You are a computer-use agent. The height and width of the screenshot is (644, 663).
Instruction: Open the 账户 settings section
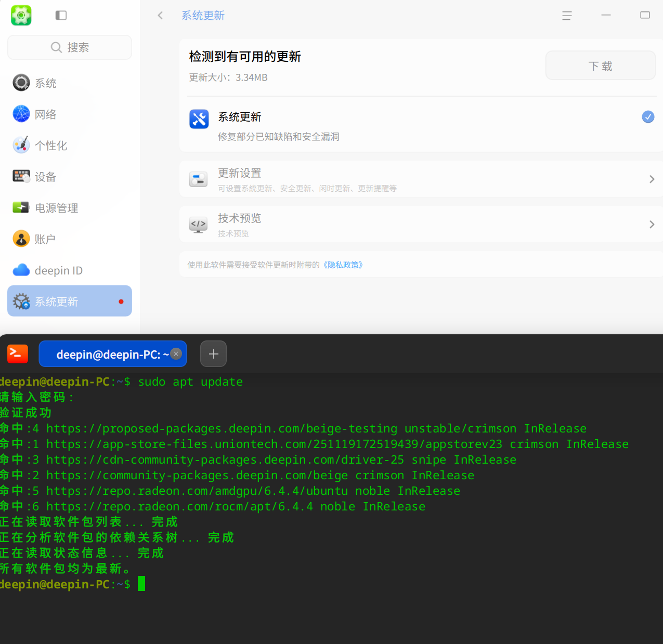click(70, 239)
